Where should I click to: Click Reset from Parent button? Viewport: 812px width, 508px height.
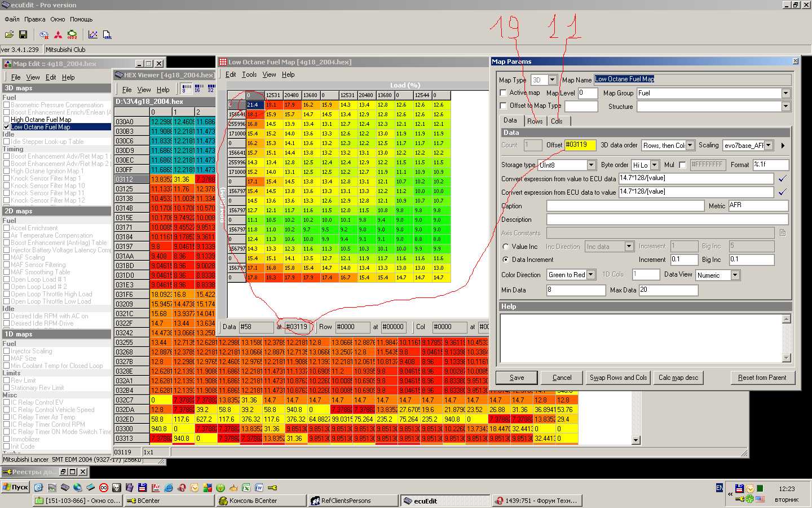point(762,378)
